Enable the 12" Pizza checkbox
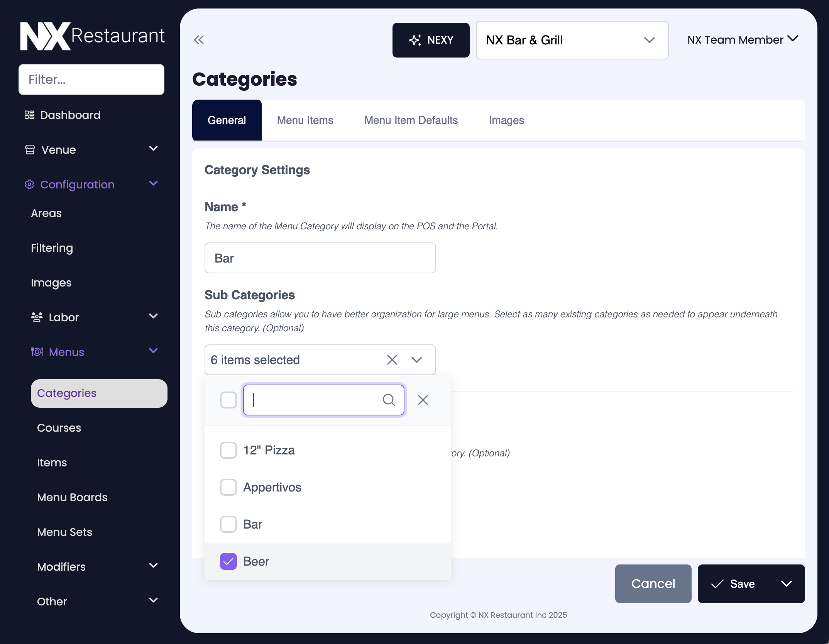 coord(228,450)
